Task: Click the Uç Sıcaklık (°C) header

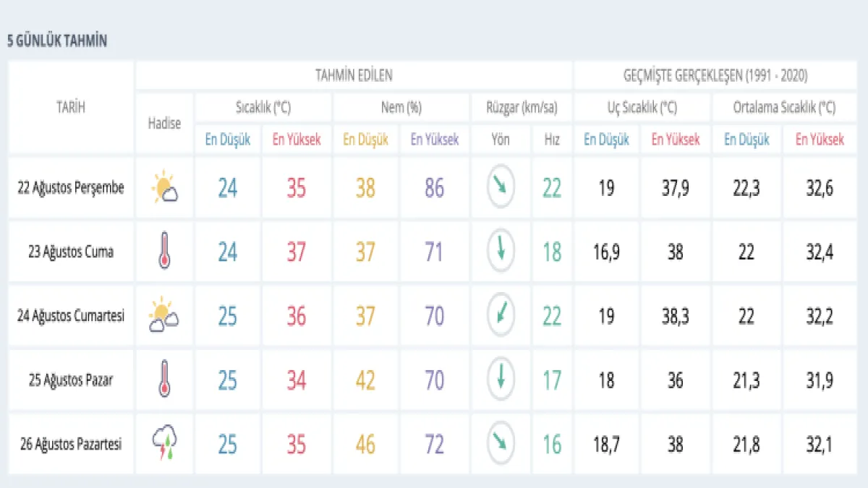Action: click(642, 108)
